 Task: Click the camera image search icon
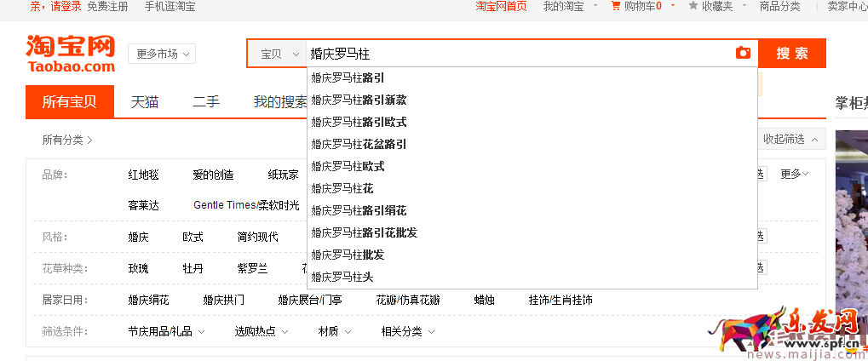[x=743, y=53]
